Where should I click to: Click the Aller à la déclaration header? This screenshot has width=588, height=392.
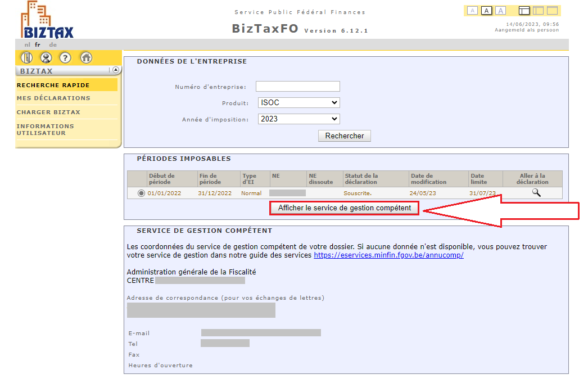[x=532, y=179]
